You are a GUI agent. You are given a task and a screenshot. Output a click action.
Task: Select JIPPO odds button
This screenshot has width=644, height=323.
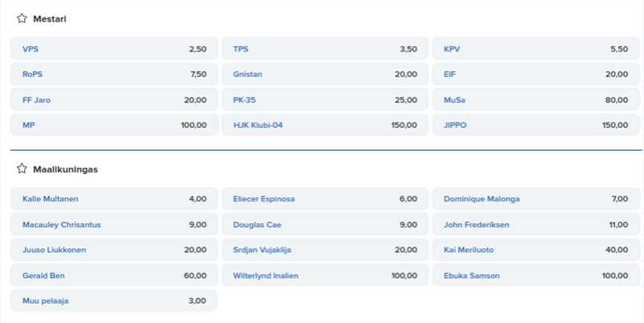(x=535, y=125)
